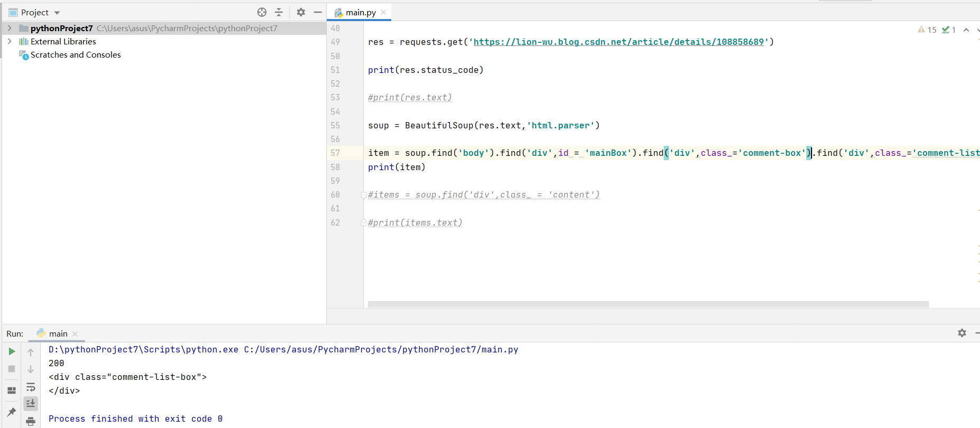
Task: Click the up stack trace arrow
Action: 31,352
